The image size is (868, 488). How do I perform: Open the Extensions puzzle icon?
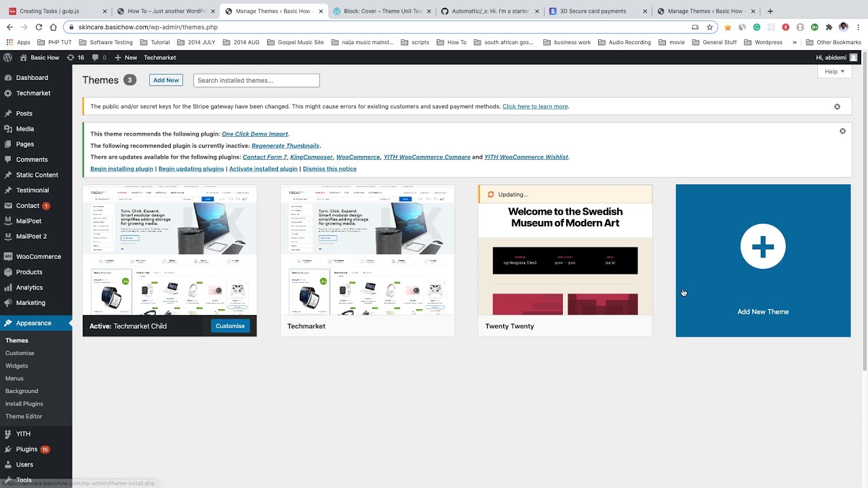click(x=829, y=27)
